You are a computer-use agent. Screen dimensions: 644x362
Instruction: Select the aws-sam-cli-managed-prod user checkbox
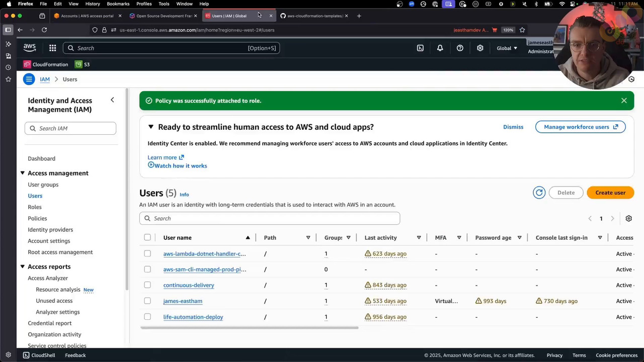(147, 269)
